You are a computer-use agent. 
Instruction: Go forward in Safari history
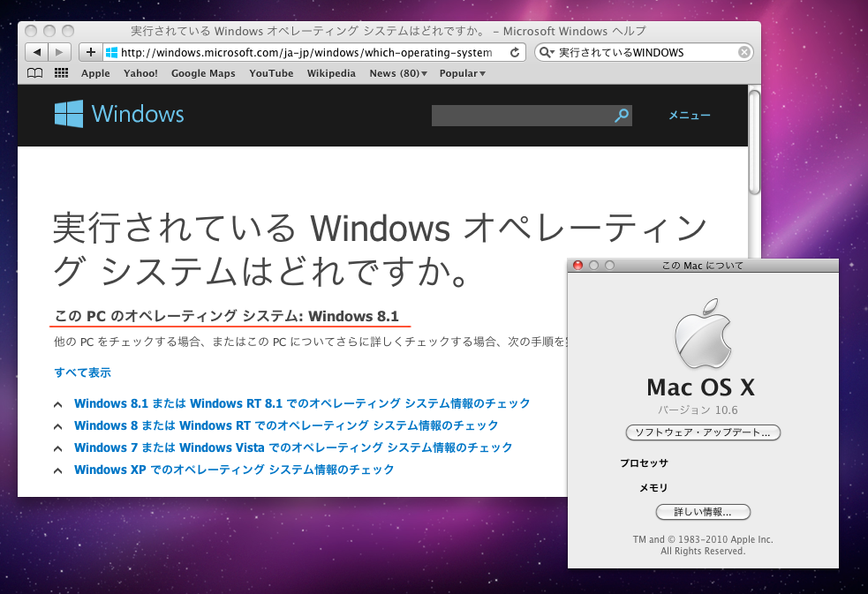pos(60,53)
